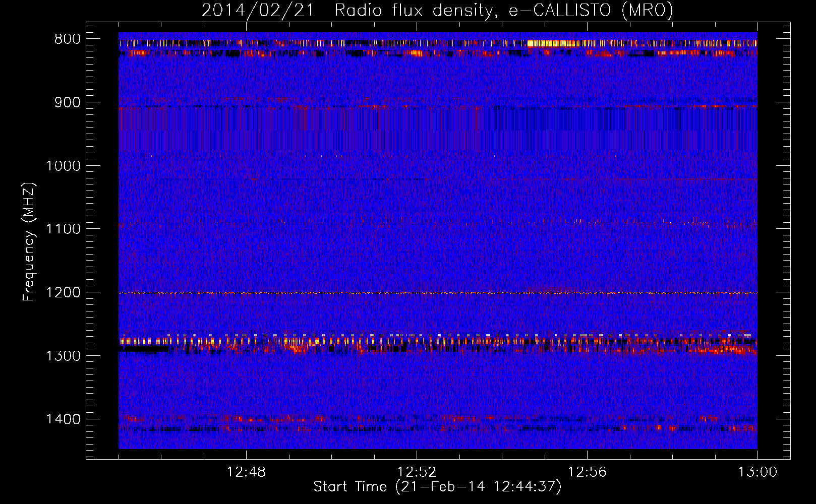Click the 1400 frequency axis label

coord(64,419)
